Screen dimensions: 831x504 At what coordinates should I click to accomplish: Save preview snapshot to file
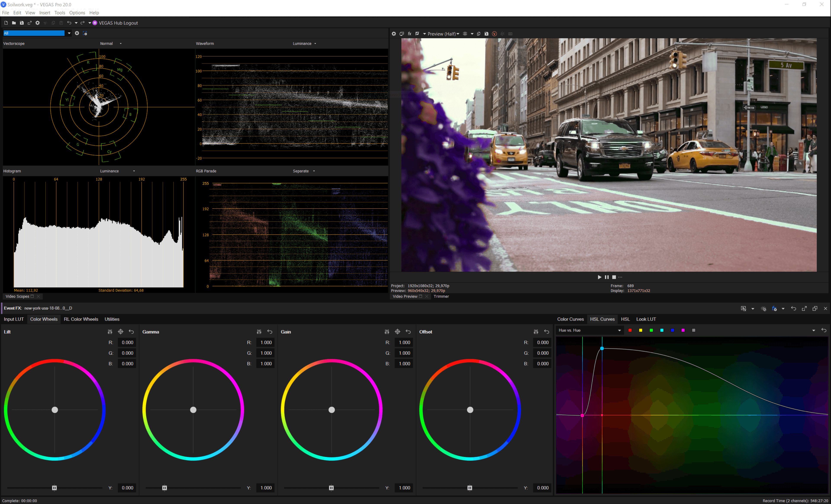pos(486,34)
